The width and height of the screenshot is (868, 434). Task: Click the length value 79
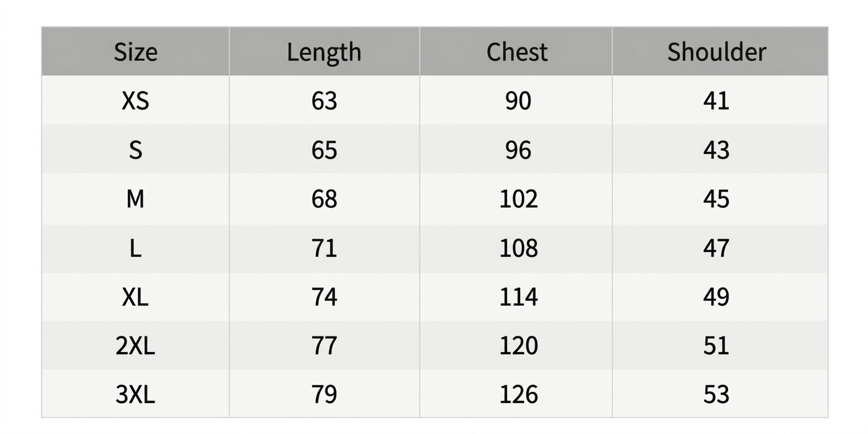pyautogui.click(x=324, y=395)
